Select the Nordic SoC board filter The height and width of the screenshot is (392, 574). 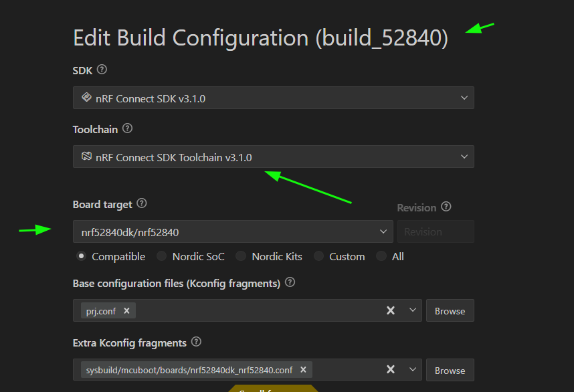(161, 256)
